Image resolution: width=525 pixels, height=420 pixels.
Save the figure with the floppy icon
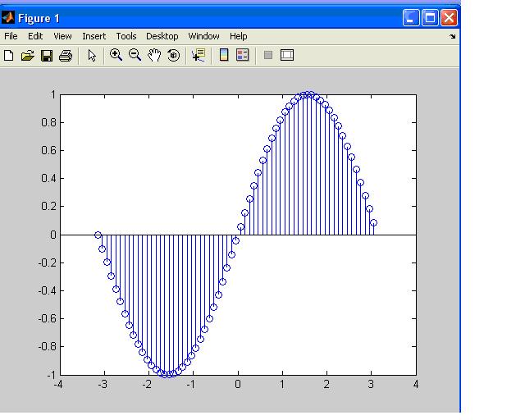tap(47, 55)
